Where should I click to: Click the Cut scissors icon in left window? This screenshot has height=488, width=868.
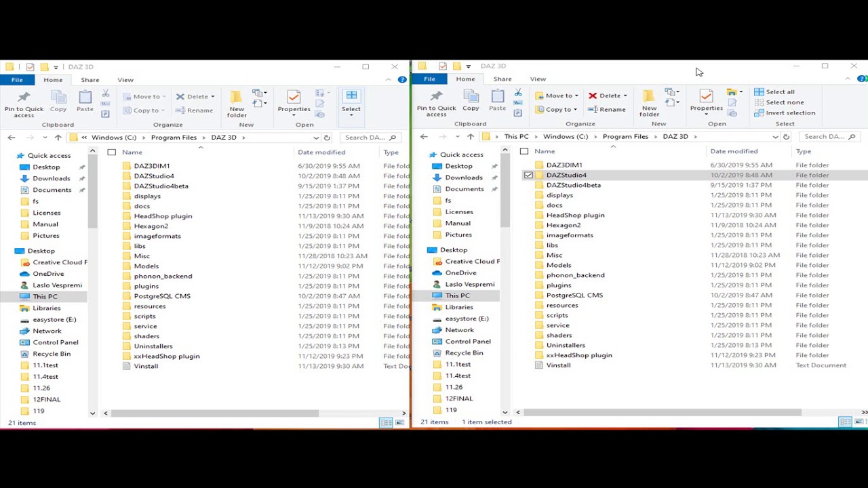point(106,93)
